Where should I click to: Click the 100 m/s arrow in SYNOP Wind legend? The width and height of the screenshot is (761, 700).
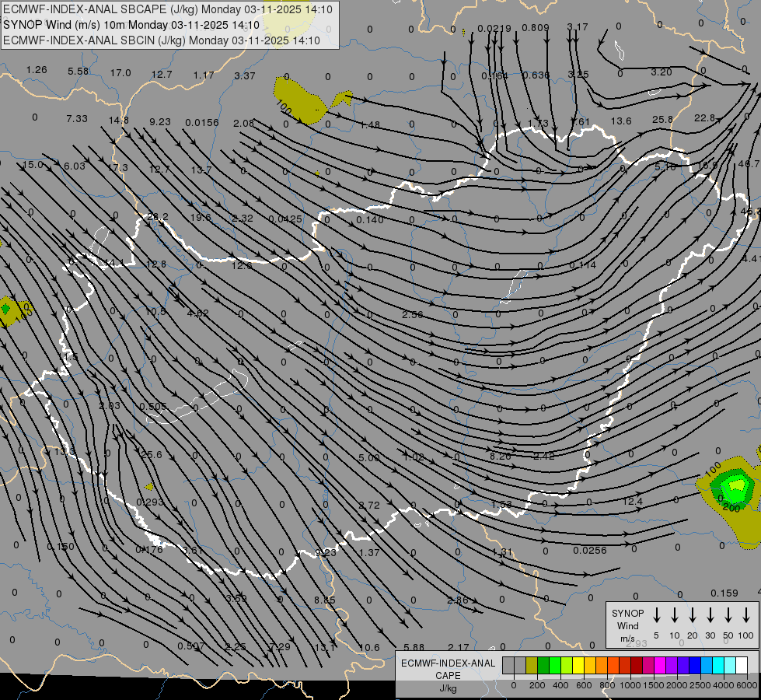tap(746, 614)
